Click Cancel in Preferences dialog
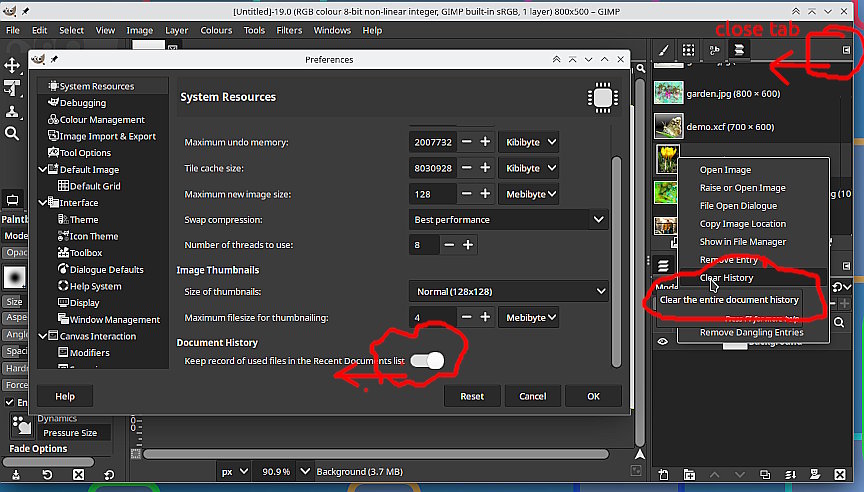The width and height of the screenshot is (864, 492). coord(532,396)
